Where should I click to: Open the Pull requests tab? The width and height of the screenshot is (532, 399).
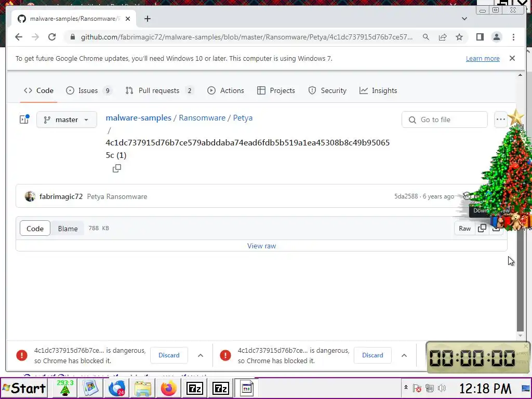(x=159, y=90)
